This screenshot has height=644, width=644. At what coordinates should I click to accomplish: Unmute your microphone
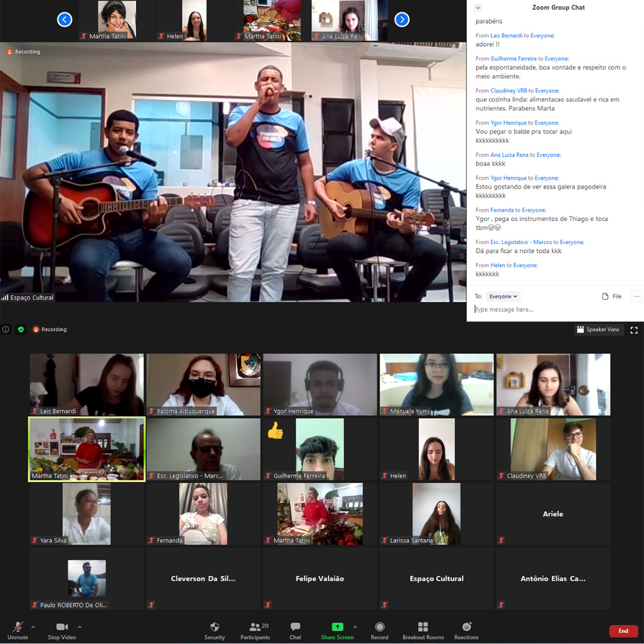[18, 629]
